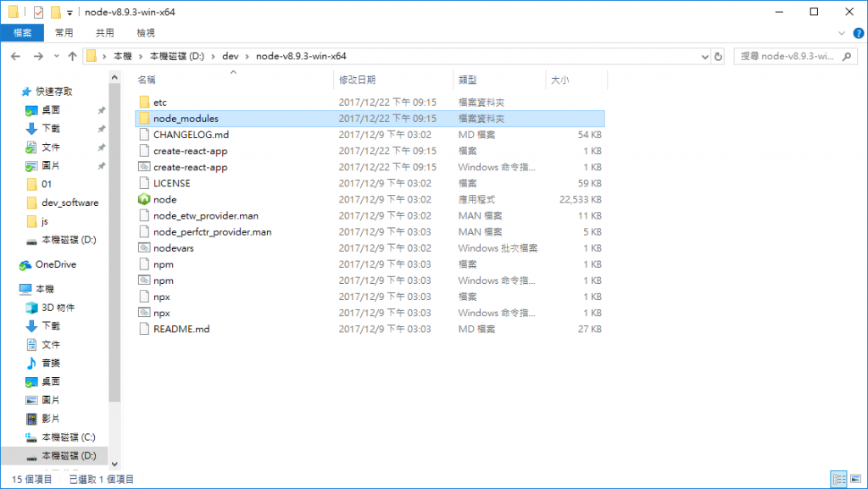Click the Pin icon beside 桌面

102,111
